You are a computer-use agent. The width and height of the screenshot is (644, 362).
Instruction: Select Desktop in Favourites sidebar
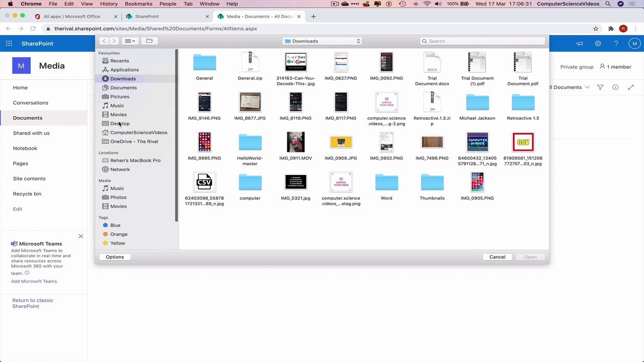point(120,124)
